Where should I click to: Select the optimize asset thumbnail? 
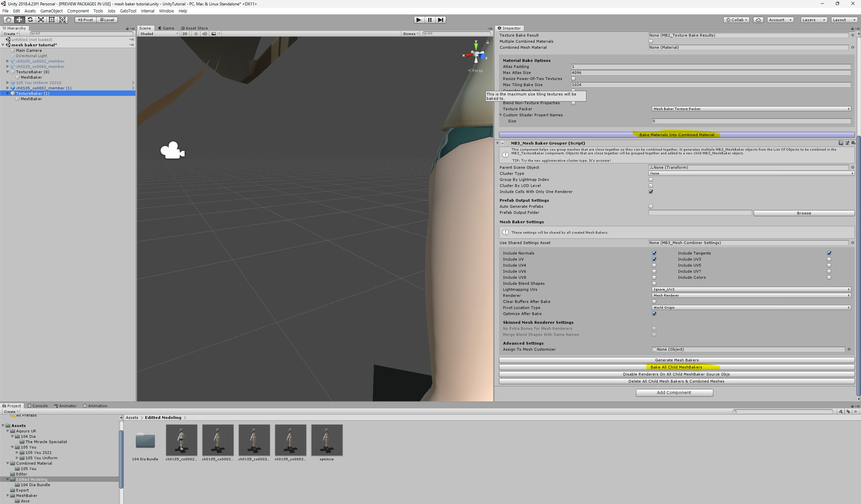(x=327, y=440)
